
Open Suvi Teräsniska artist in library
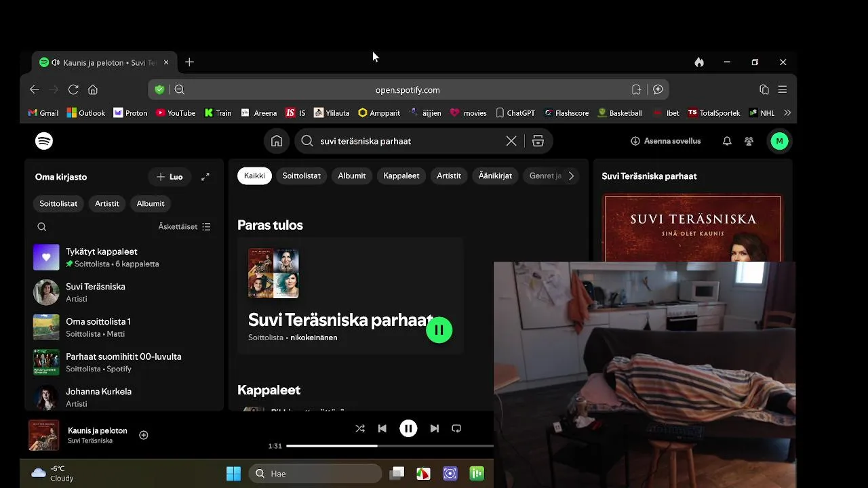click(123, 292)
